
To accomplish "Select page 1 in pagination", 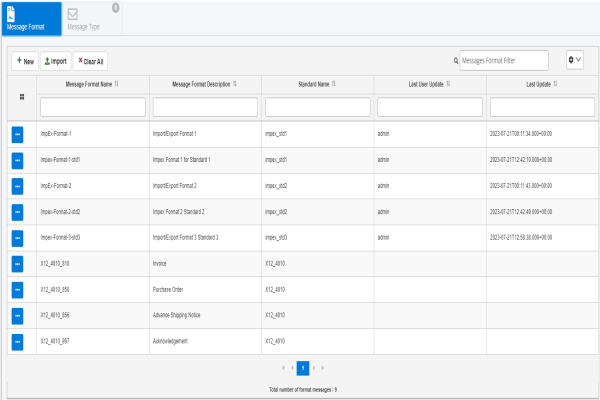I will coord(302,368).
